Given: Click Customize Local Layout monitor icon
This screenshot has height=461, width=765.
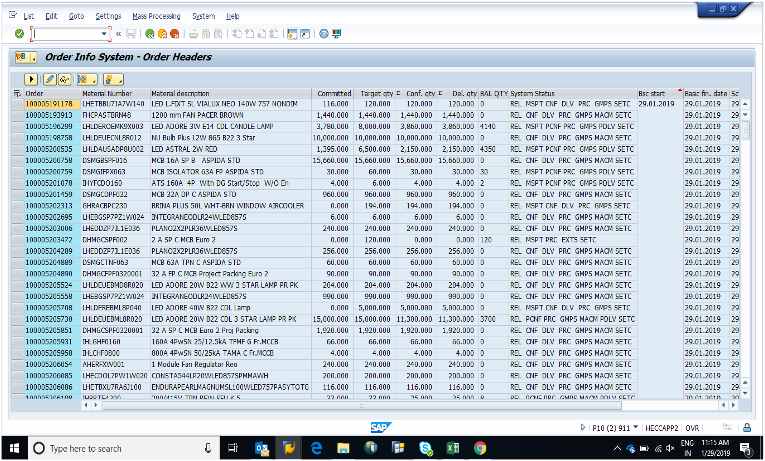Looking at the screenshot, I should click(337, 34).
